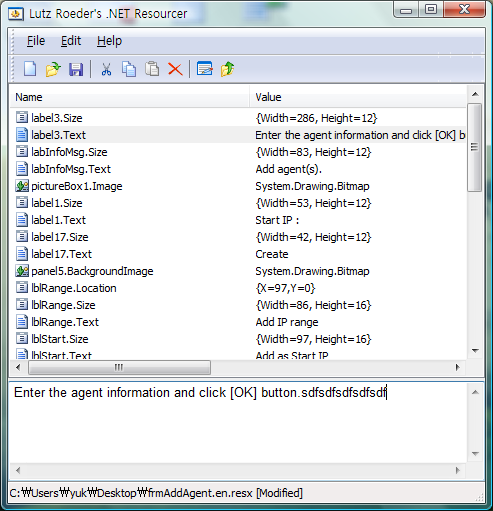Click the rename resource toolbar icon
Screen dimensions: 493x511
tap(205, 69)
